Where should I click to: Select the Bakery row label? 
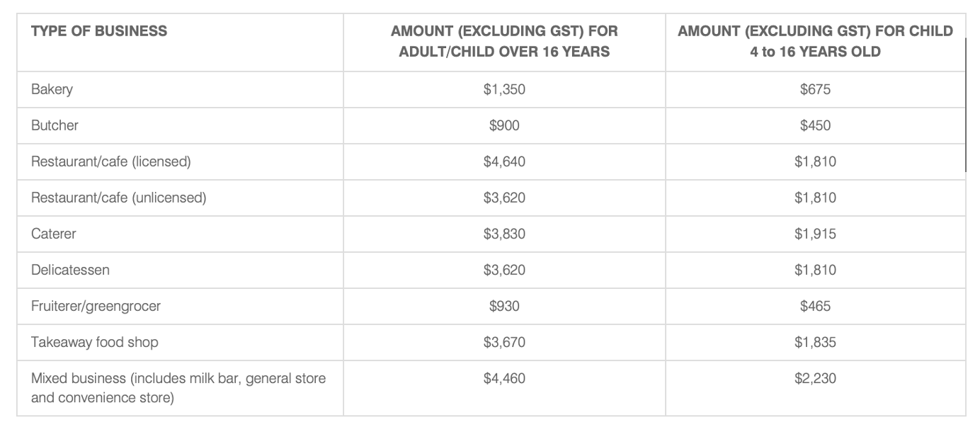coord(52,90)
